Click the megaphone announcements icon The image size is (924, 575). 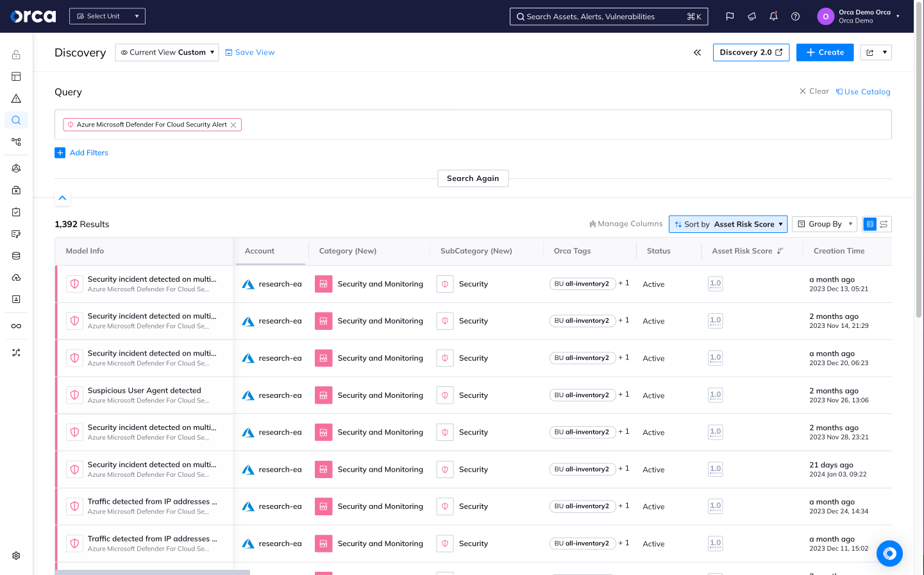(752, 17)
